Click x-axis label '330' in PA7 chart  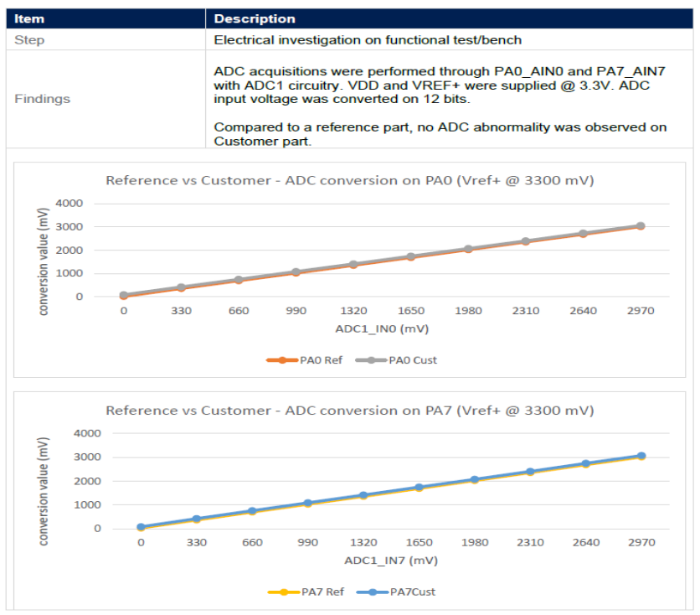(197, 543)
